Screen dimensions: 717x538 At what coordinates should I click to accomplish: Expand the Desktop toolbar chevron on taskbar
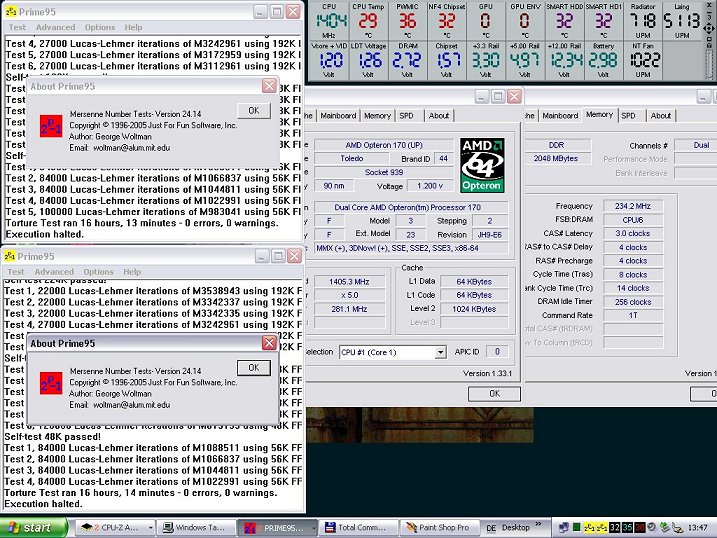click(x=539, y=525)
